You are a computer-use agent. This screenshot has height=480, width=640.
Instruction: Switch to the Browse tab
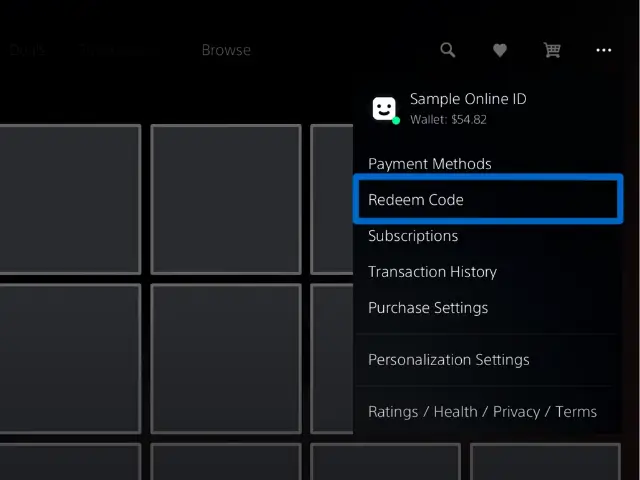point(226,50)
